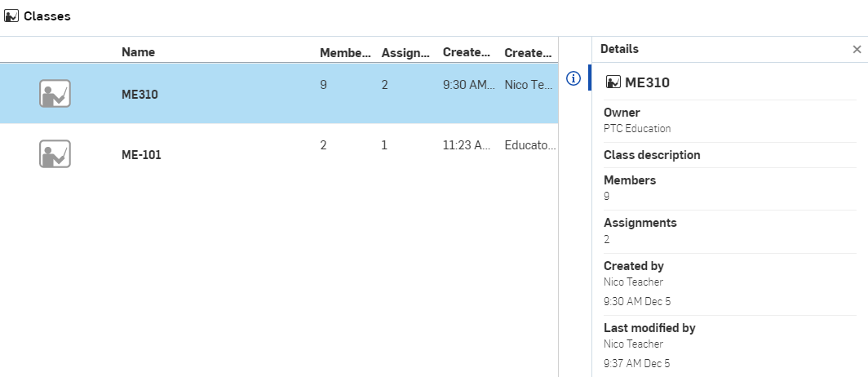This screenshot has height=377, width=868.
Task: Select the ME-101 row member count
Action: (323, 144)
